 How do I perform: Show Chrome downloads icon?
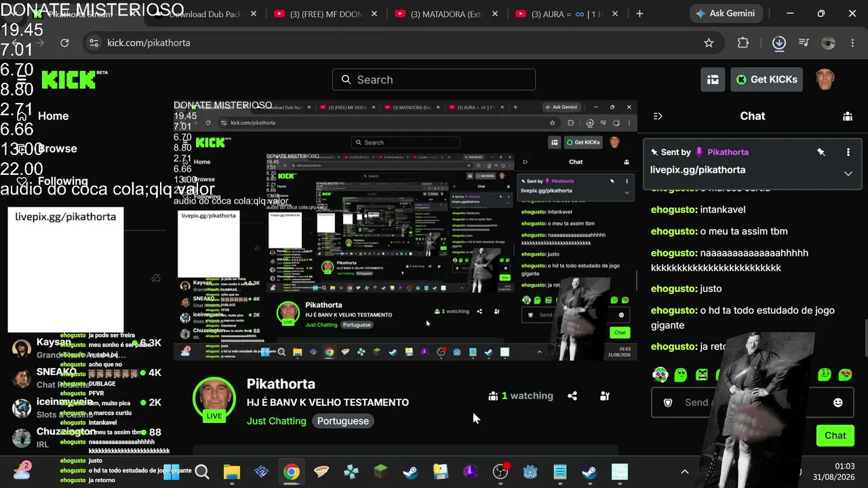coord(779,43)
